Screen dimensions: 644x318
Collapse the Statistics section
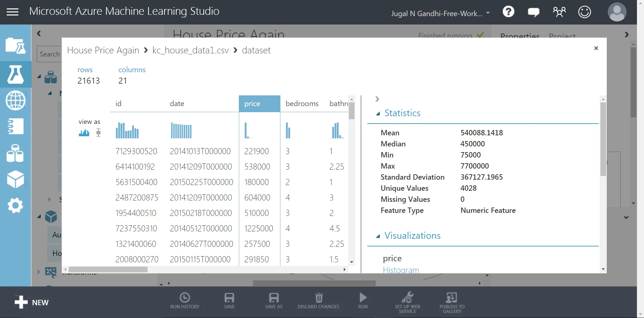click(x=378, y=113)
